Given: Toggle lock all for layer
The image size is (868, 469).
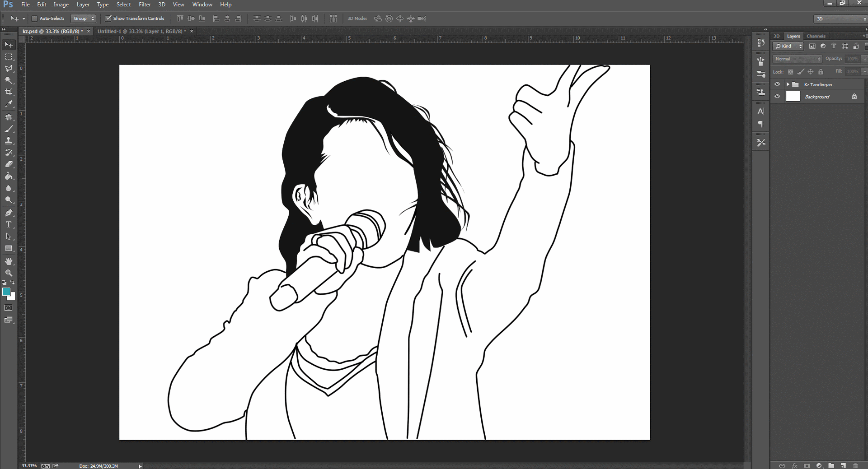Looking at the screenshot, I should tap(821, 72).
